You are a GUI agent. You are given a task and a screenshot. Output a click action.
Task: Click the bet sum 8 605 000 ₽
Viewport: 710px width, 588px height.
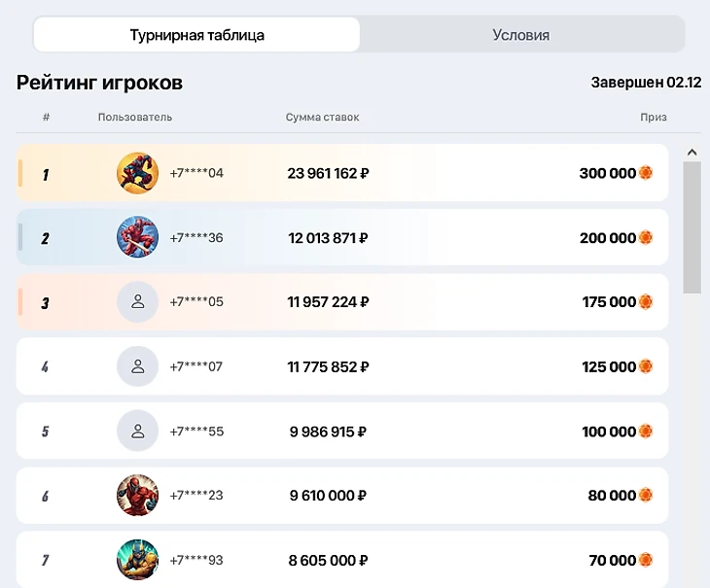point(329,561)
